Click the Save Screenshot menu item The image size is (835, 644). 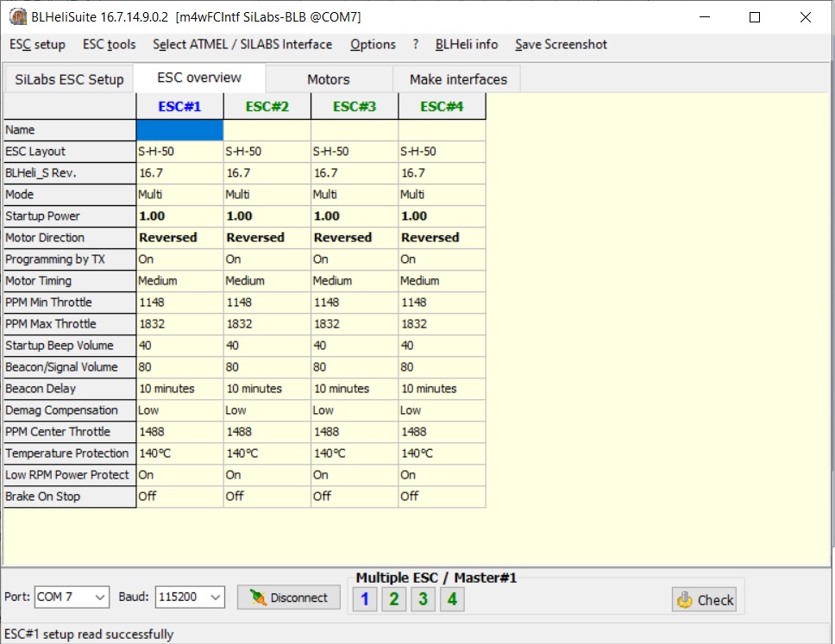(x=561, y=45)
